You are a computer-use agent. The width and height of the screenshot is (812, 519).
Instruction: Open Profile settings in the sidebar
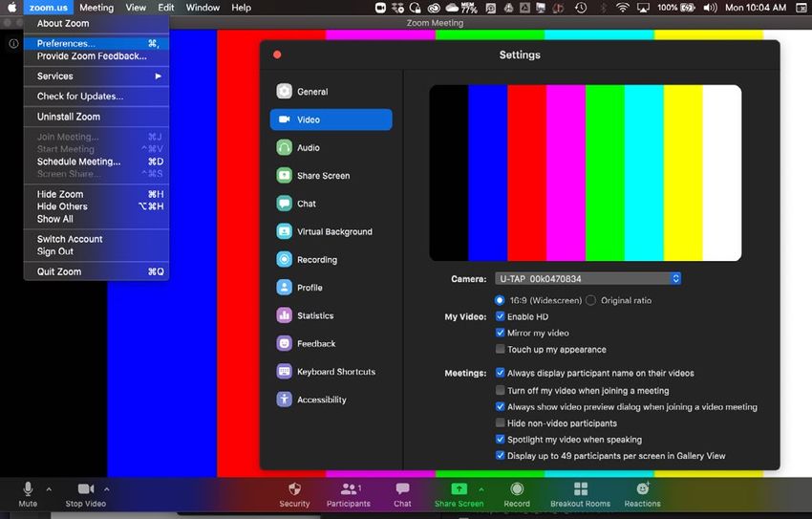click(299, 288)
